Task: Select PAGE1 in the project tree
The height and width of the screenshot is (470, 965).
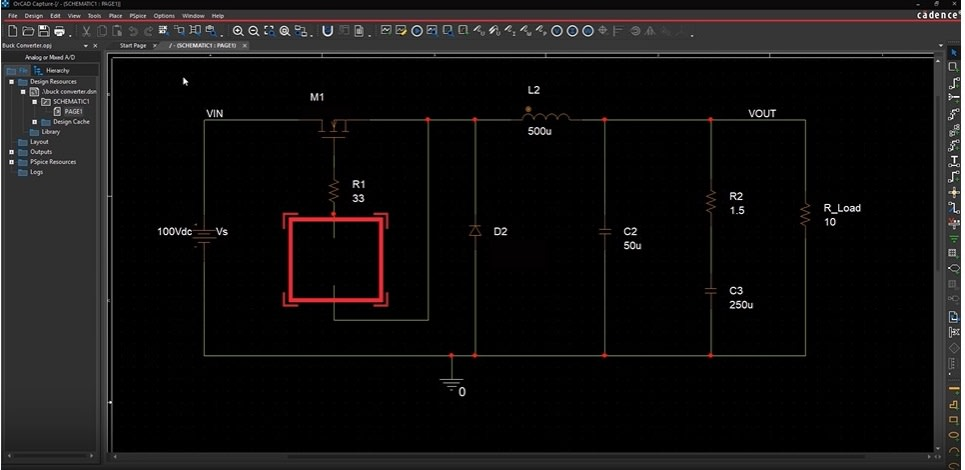Action: pos(73,111)
